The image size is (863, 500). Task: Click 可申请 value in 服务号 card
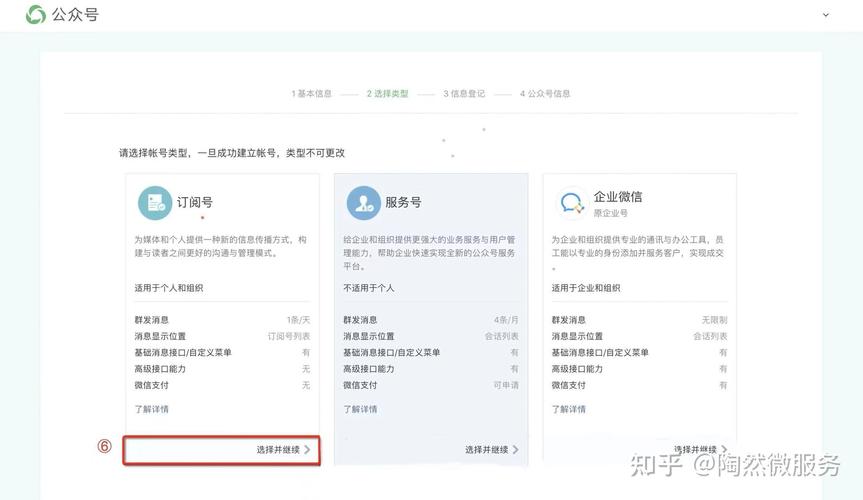point(506,385)
